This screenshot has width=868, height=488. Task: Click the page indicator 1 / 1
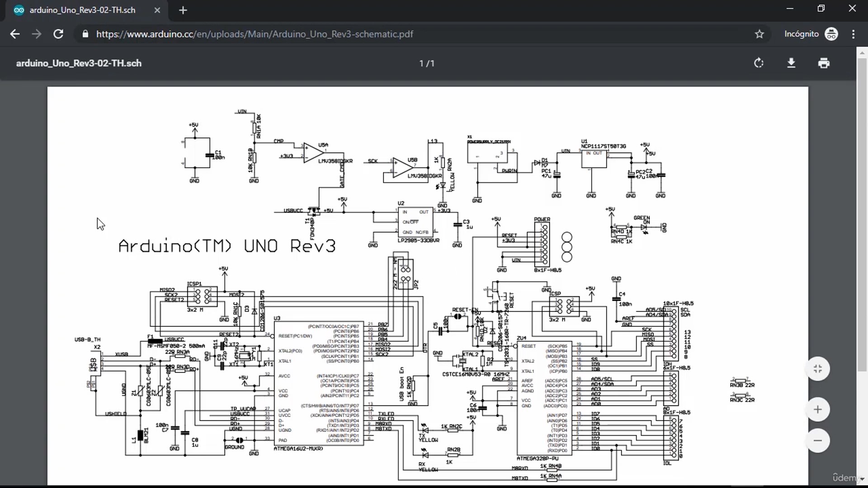(x=427, y=63)
